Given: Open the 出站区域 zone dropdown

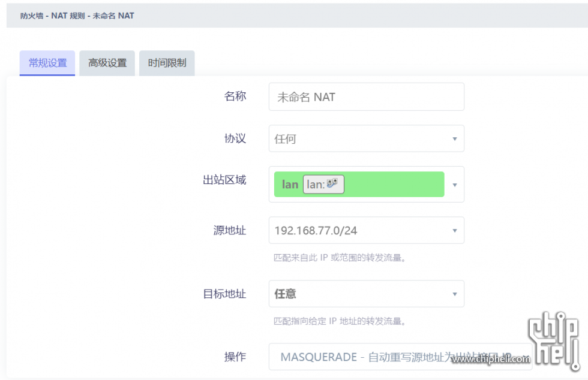Looking at the screenshot, I should 367,185.
